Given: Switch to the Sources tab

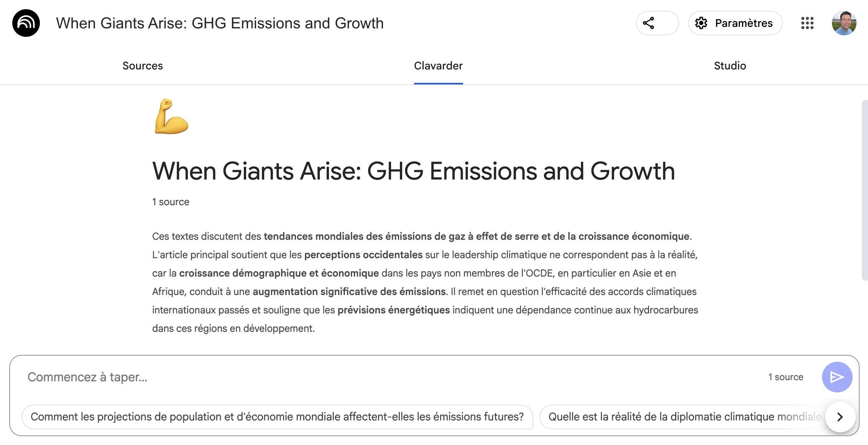Looking at the screenshot, I should 143,66.
